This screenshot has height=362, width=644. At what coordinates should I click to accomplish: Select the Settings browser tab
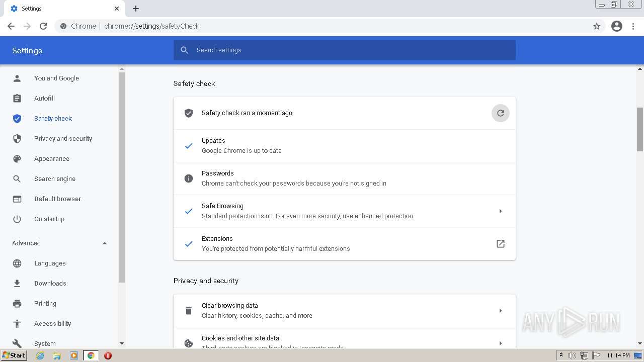click(x=64, y=9)
